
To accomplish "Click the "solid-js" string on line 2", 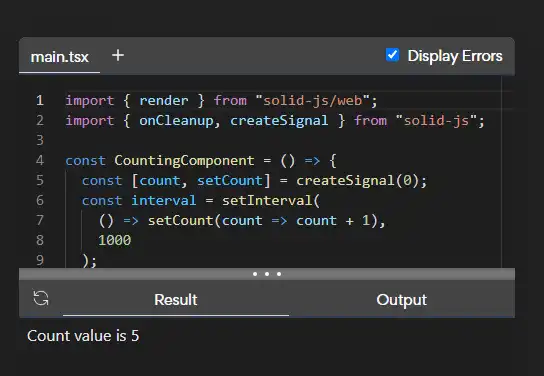I will (436, 121).
